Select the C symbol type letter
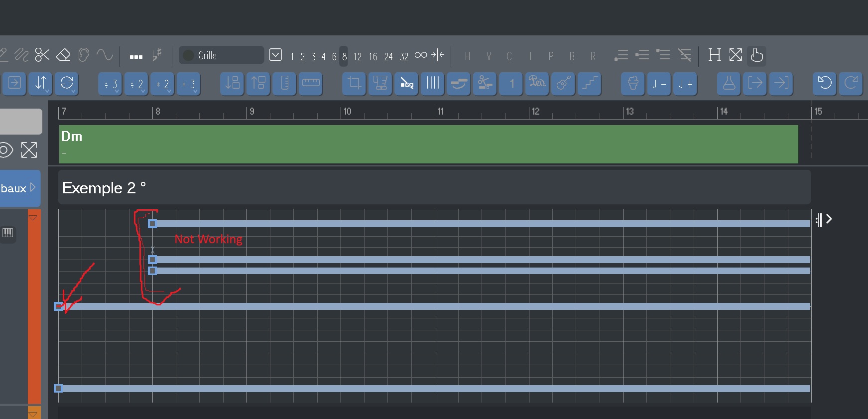 click(509, 56)
